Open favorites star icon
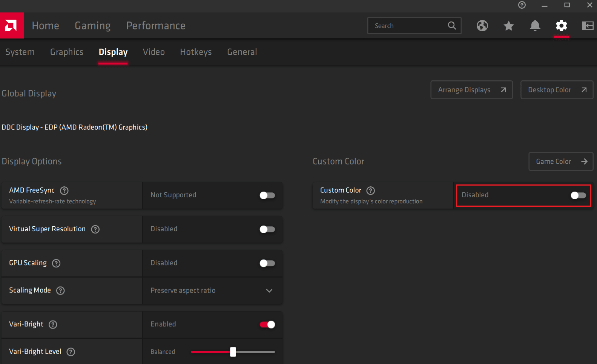The height and width of the screenshot is (364, 597). (508, 26)
